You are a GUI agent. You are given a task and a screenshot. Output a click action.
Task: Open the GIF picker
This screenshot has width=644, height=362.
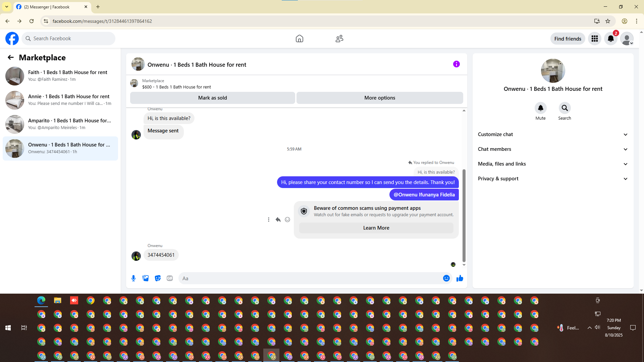click(x=170, y=278)
